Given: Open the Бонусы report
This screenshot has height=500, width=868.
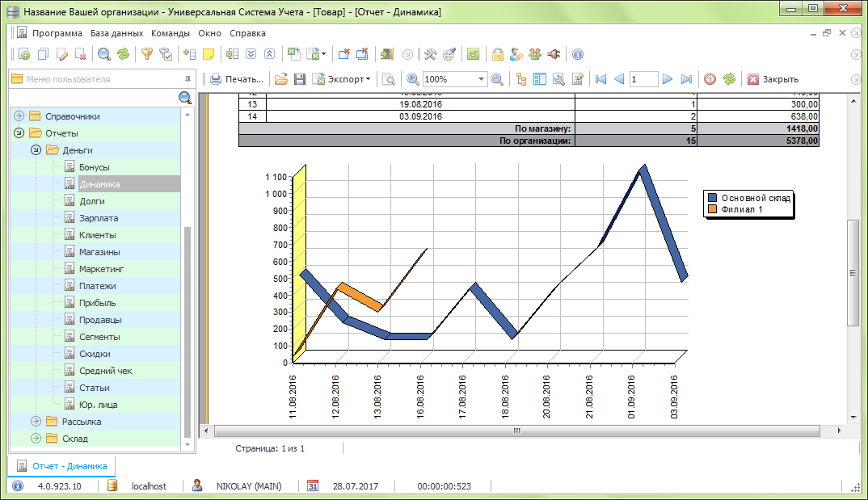Looking at the screenshot, I should pos(94,167).
